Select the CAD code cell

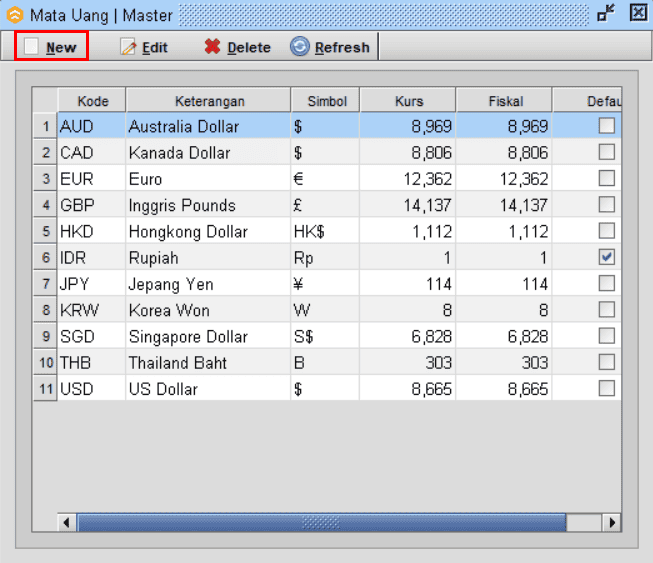[x=92, y=152]
